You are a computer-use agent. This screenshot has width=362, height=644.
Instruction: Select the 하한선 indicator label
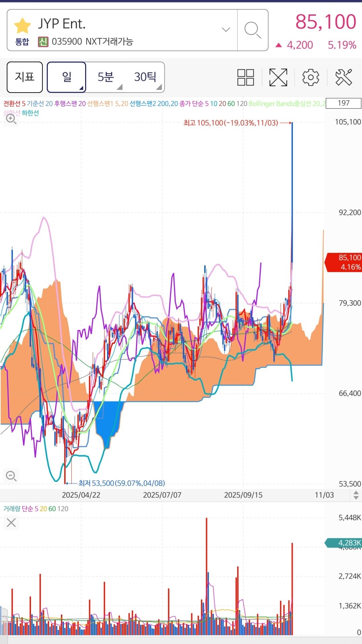click(x=30, y=113)
